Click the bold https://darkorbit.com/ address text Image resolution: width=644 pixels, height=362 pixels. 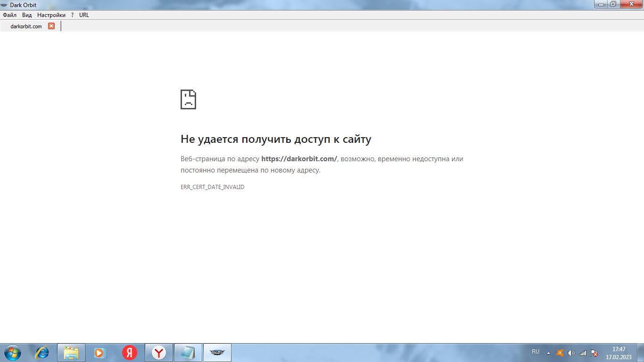click(299, 159)
